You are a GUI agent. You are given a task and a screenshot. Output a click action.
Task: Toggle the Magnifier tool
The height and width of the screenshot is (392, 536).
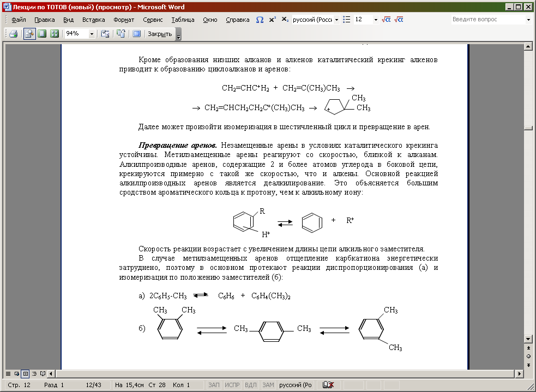point(30,33)
